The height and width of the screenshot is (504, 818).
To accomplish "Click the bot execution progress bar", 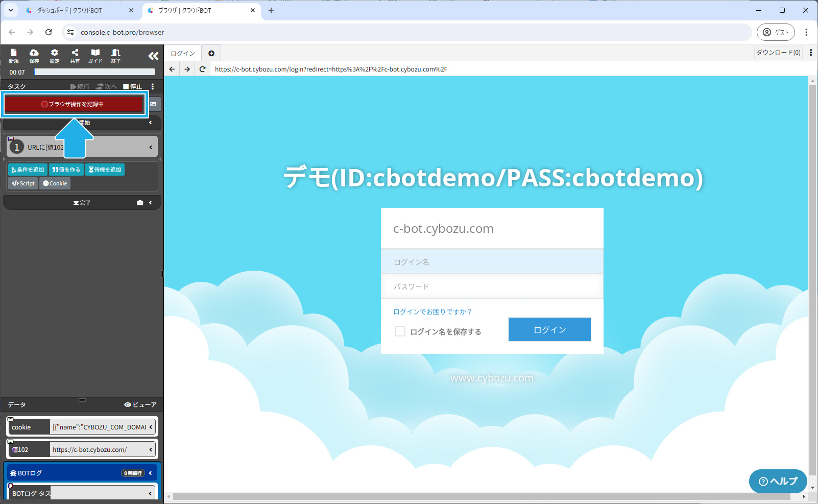I will [x=94, y=72].
